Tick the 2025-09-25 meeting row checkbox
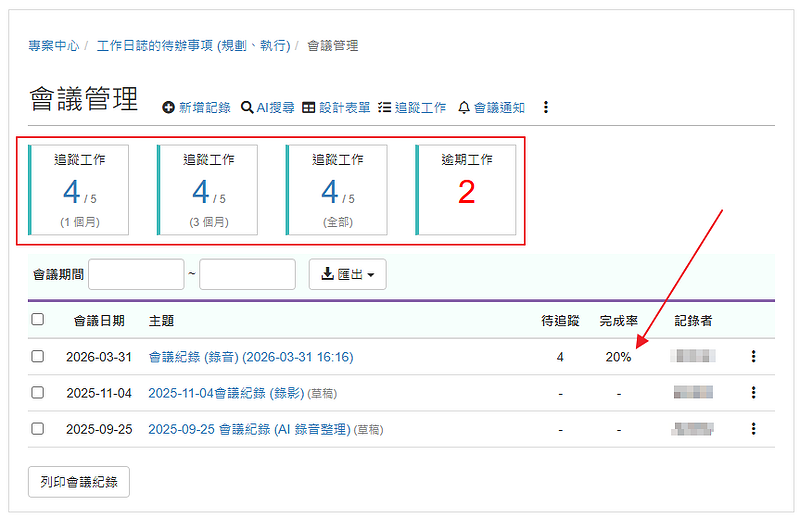Viewport: 800px width, 518px height. (x=38, y=429)
